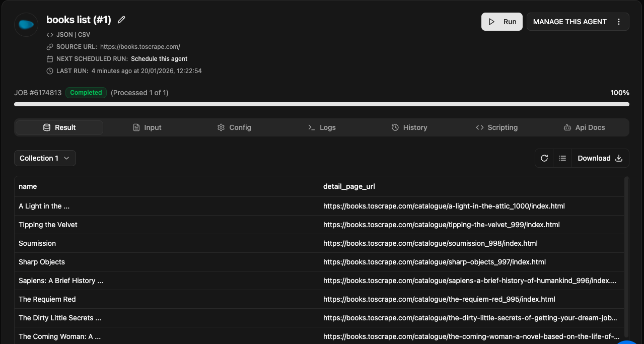Click the link icon beside Source URL
This screenshot has width=644, height=344.
click(x=50, y=47)
